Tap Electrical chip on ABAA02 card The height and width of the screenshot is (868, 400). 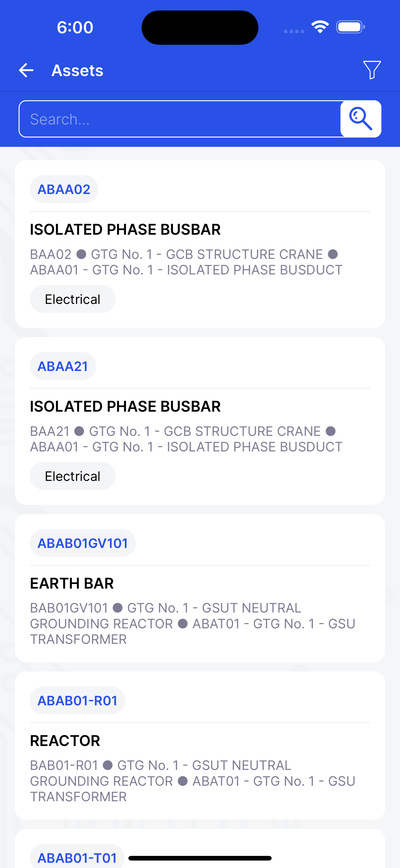tap(73, 299)
